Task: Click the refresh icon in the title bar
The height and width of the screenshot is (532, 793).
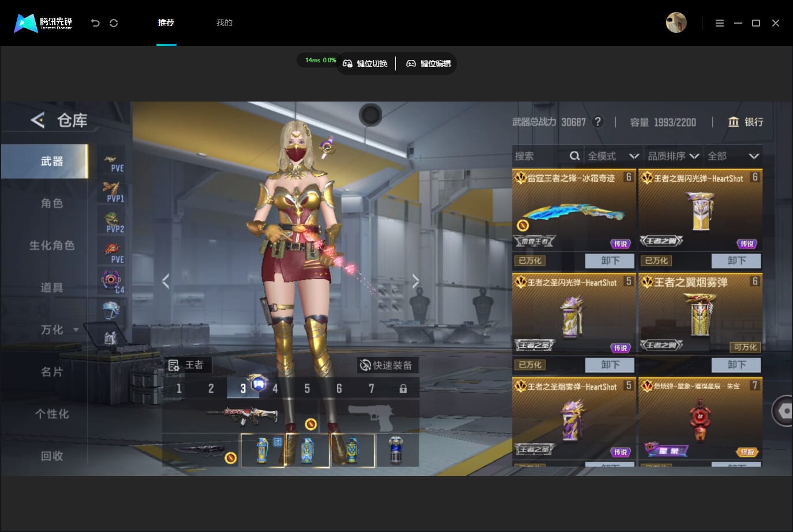Action: click(114, 23)
